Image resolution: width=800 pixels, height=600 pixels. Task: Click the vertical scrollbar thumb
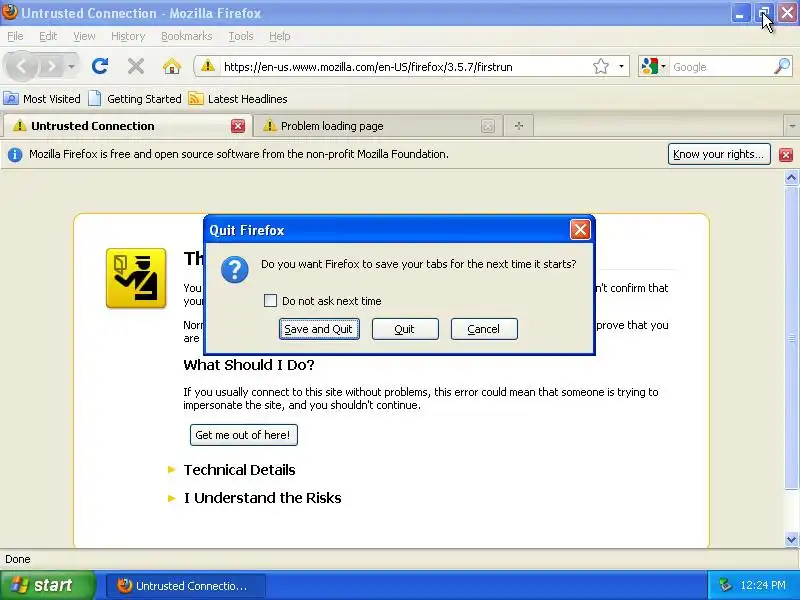[x=791, y=338]
